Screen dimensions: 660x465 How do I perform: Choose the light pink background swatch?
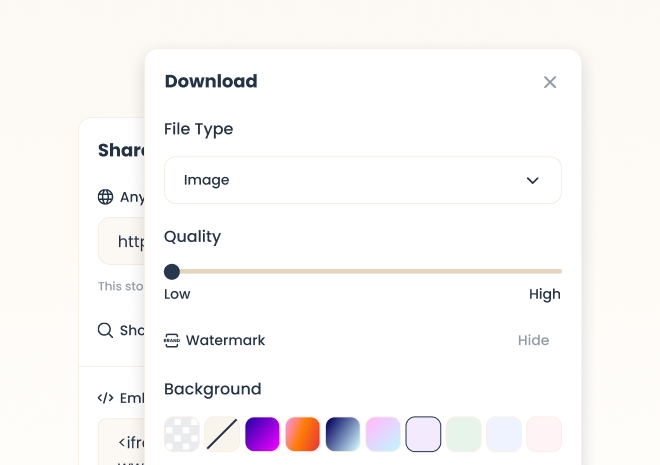(543, 434)
